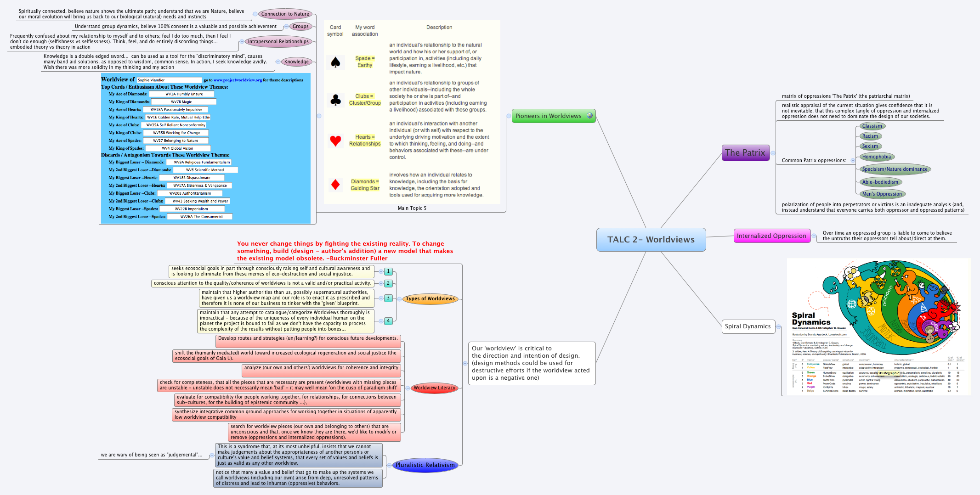Select the TALC 2- Worldviews central topic
This screenshot has height=495, width=980.
tap(651, 239)
